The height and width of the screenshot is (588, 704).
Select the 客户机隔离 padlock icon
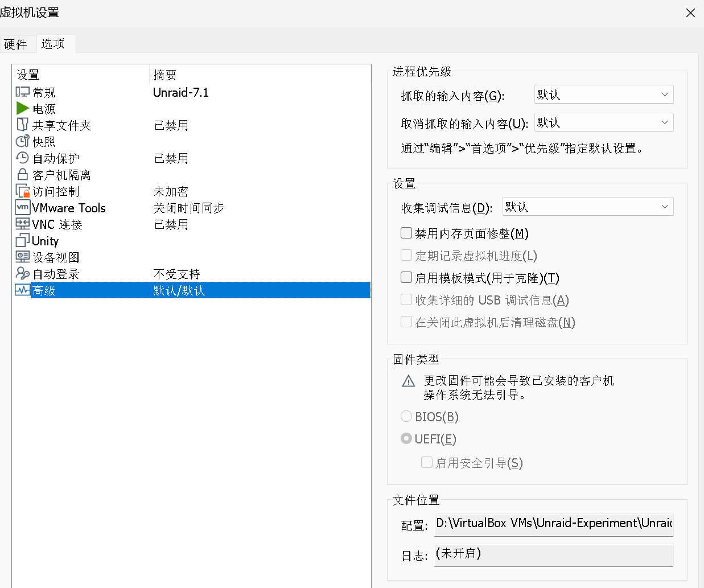22,174
